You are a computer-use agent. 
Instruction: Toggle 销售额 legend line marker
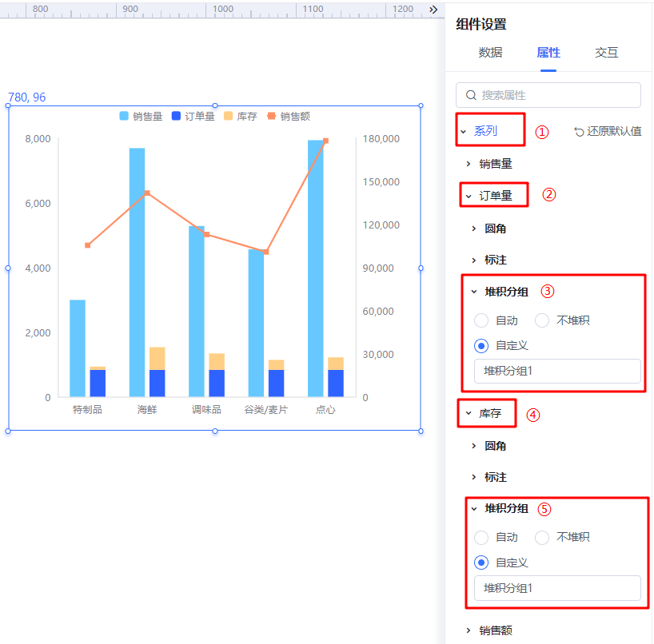pyautogui.click(x=271, y=116)
